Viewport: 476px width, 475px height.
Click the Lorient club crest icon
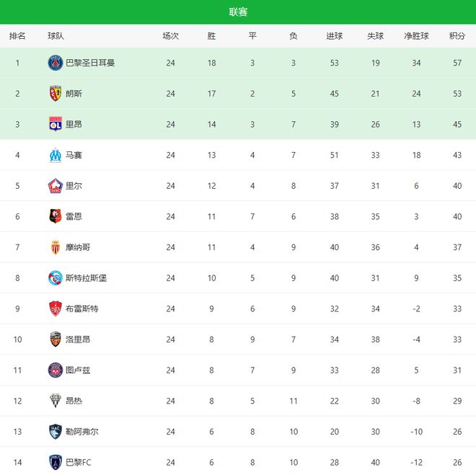[x=56, y=339]
